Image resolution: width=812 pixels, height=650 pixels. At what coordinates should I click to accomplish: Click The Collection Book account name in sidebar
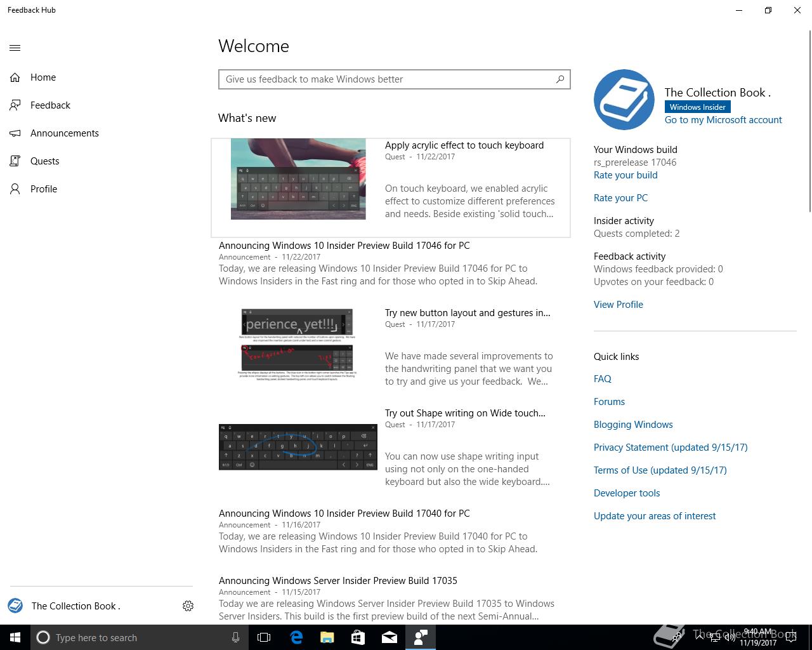click(76, 606)
